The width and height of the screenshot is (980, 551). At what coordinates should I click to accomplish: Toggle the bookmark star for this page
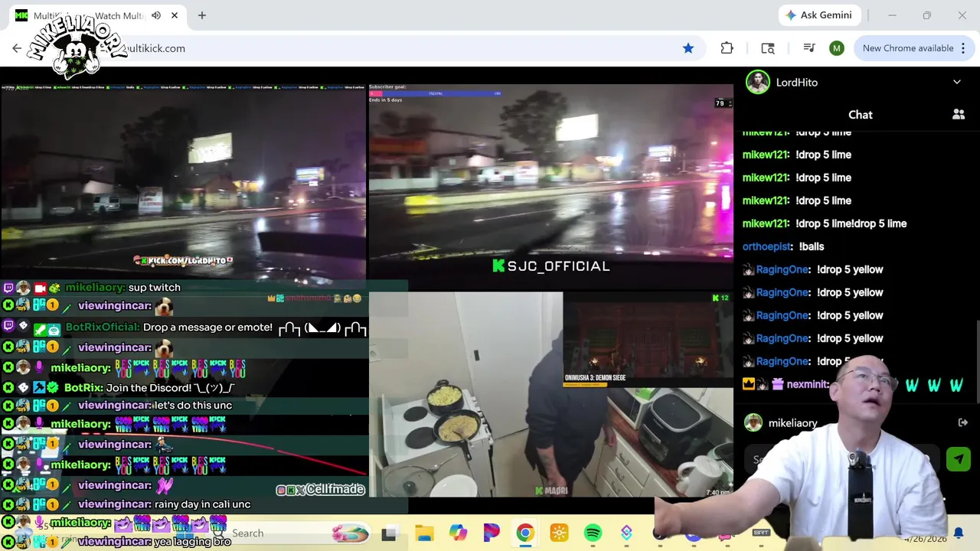pos(688,48)
